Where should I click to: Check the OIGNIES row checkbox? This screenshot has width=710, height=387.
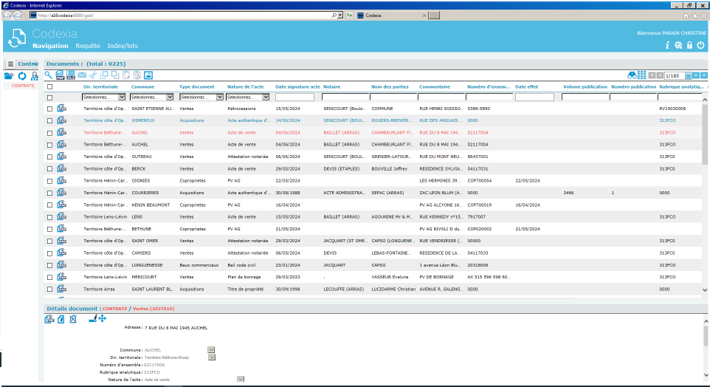click(x=50, y=181)
